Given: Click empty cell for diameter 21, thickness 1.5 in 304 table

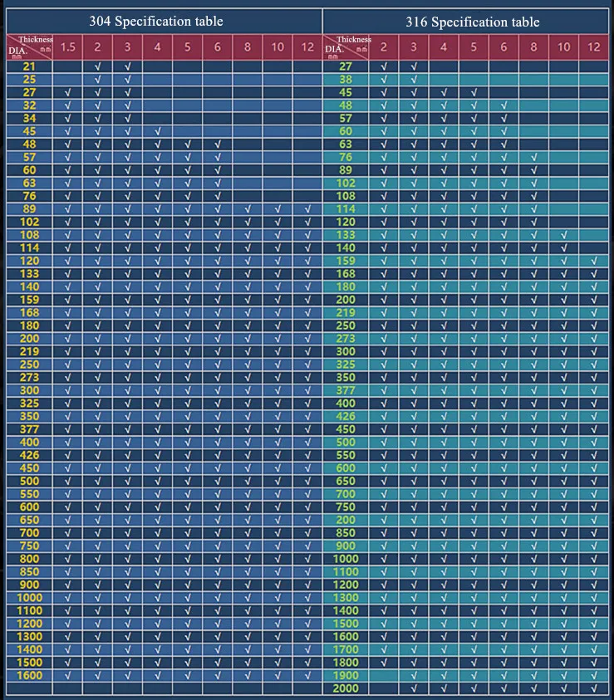Looking at the screenshot, I should pos(67,66).
